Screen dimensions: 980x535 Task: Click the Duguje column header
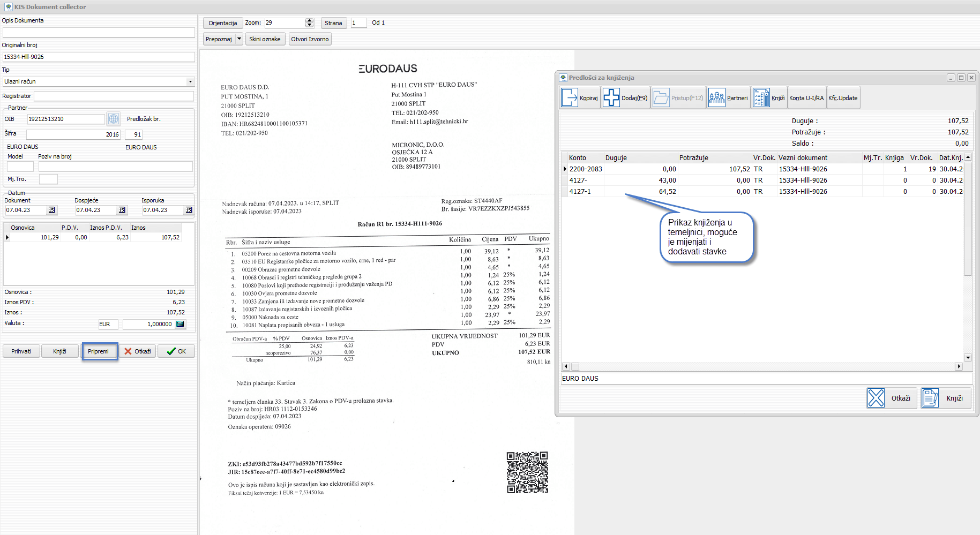click(x=640, y=157)
